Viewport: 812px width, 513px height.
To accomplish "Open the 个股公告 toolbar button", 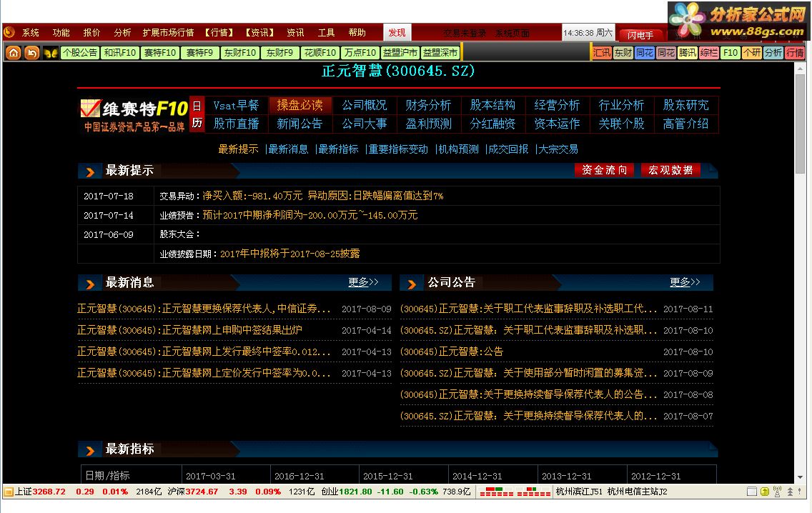I will coord(80,52).
